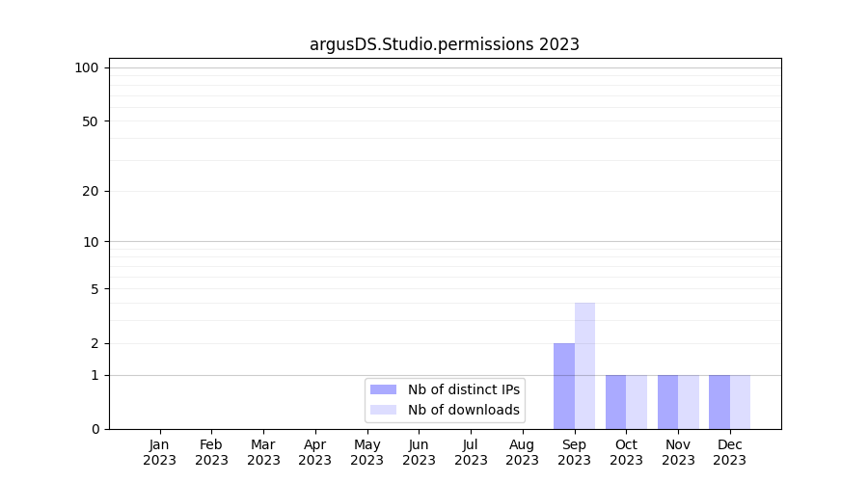Screen dimensions: 868x482
Task: Click the 'Mar 2023' x-axis label
Action: (263, 452)
